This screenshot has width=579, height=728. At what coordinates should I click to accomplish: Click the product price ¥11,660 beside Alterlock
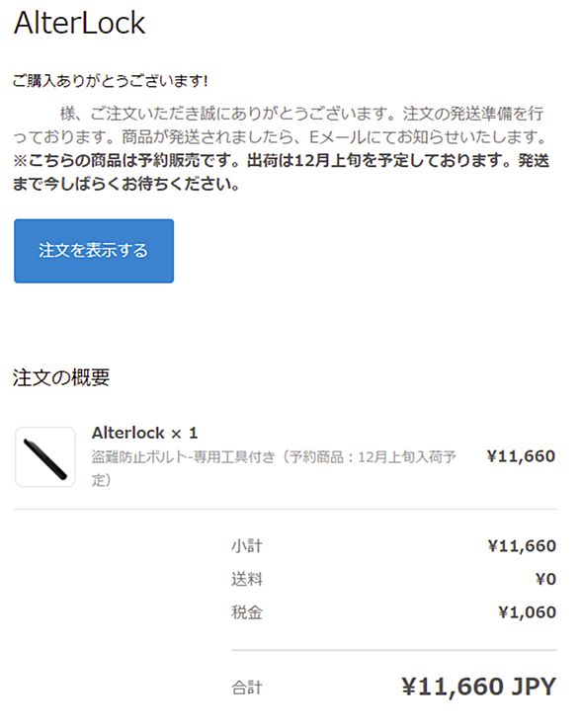tap(521, 456)
